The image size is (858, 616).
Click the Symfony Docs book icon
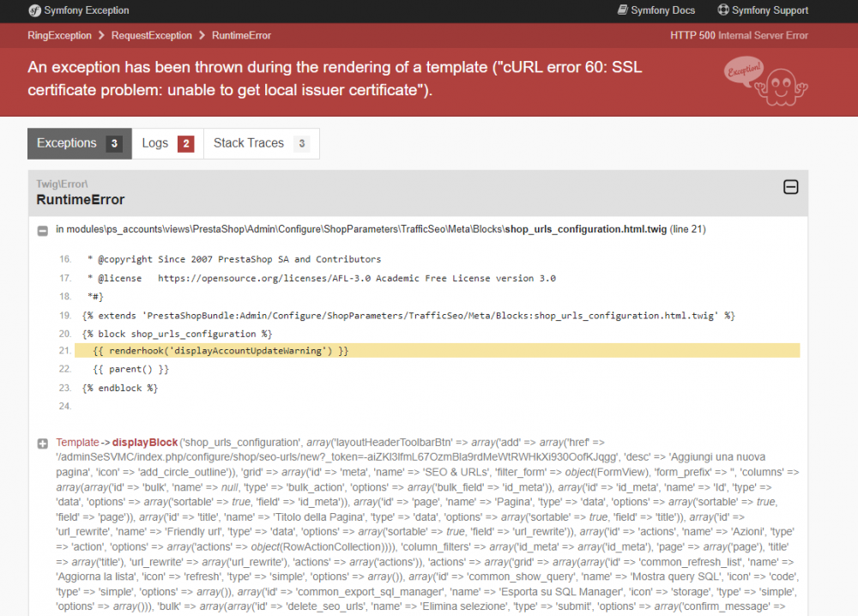623,9
